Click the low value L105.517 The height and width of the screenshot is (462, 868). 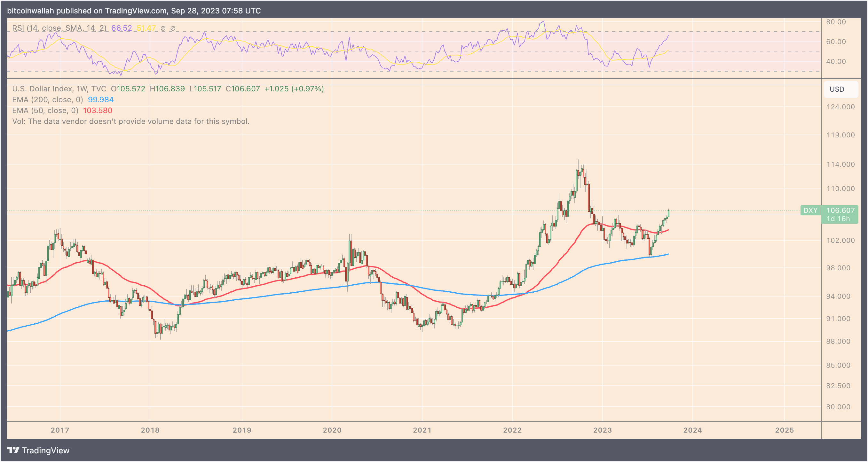click(x=205, y=89)
